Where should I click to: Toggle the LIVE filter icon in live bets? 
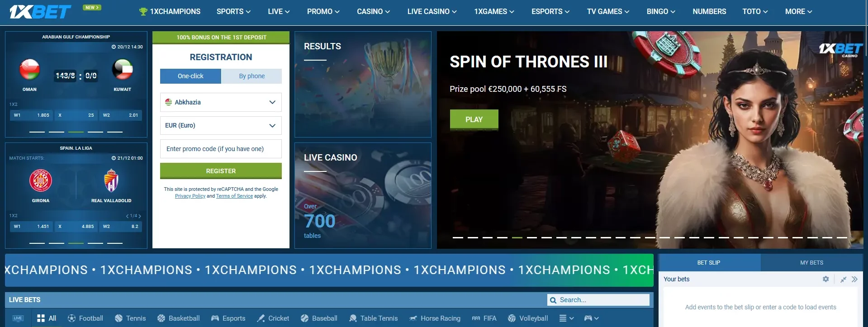point(18,318)
